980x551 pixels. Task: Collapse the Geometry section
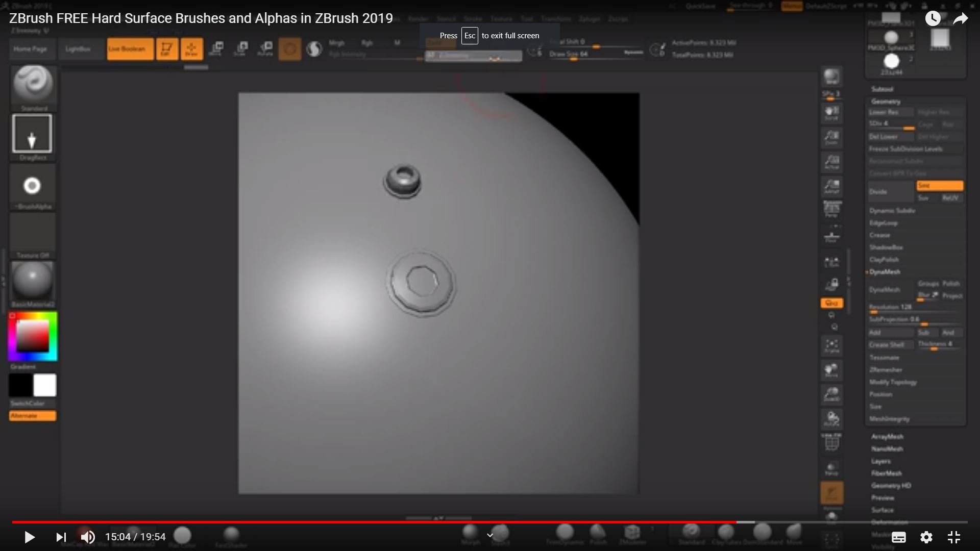click(x=886, y=102)
